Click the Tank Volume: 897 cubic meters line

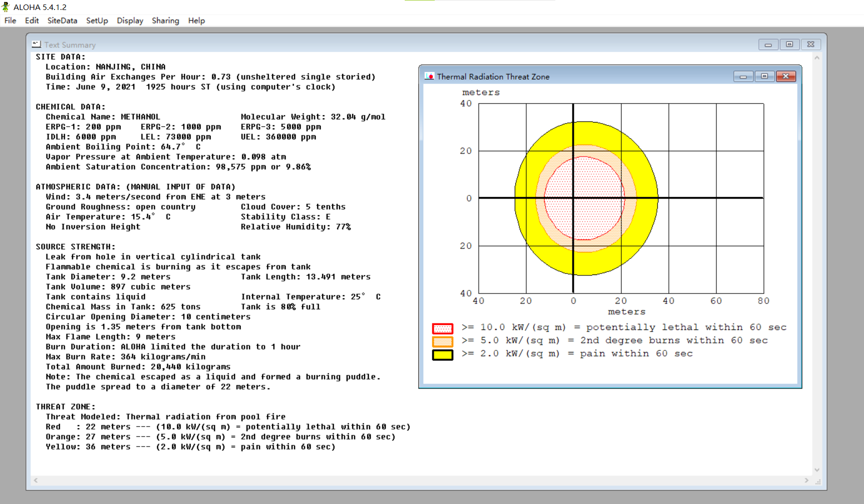coord(118,287)
